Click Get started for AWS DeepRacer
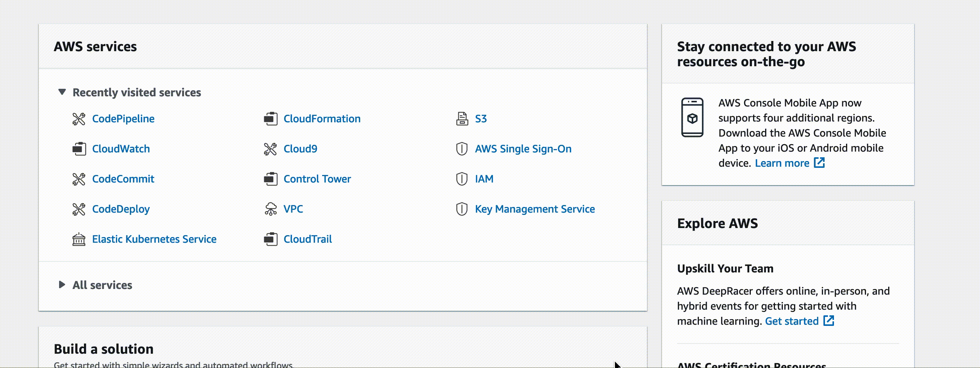The height and width of the screenshot is (368, 980). pyautogui.click(x=791, y=321)
